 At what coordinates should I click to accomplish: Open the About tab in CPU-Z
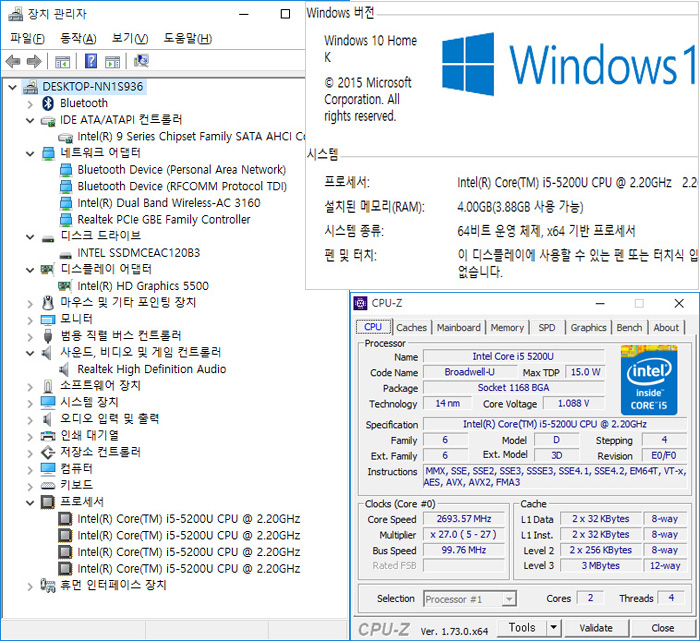[666, 328]
